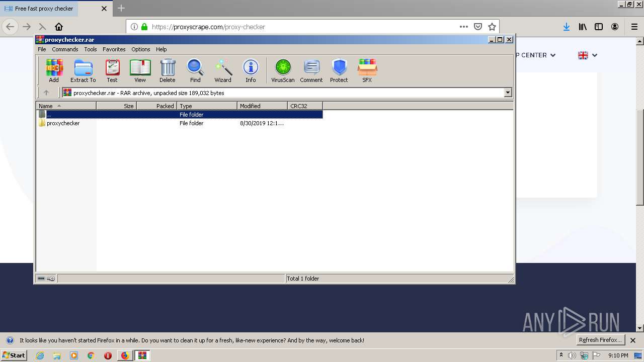Open the Find tool
The width and height of the screenshot is (644, 362).
pyautogui.click(x=195, y=70)
